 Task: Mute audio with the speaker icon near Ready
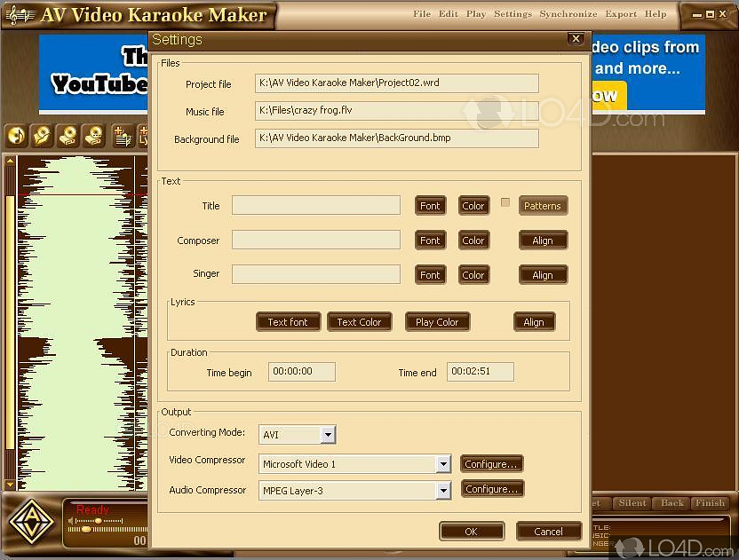[x=70, y=520]
